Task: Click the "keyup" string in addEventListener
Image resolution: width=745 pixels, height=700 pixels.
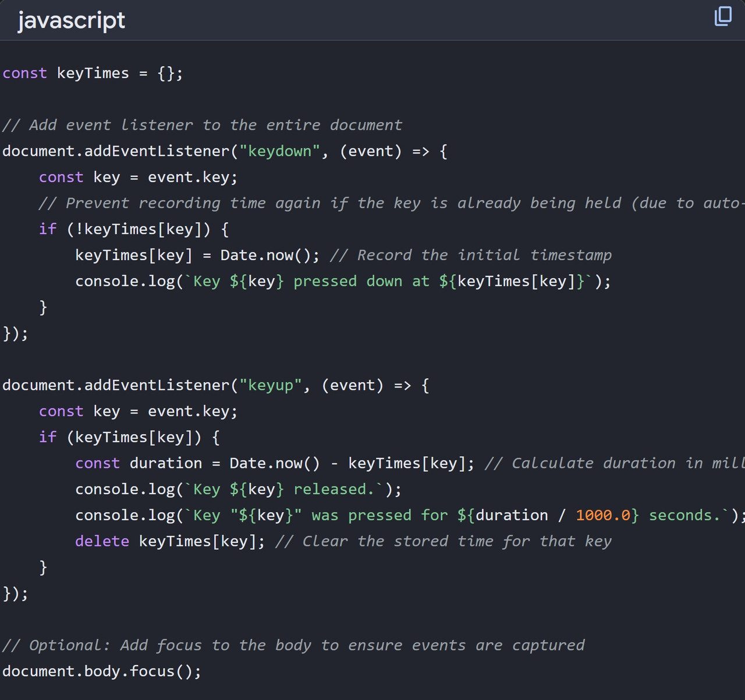Action: 271,385
